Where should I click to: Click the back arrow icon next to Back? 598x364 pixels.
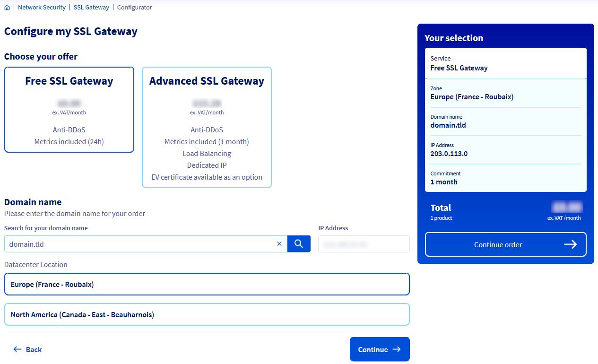pos(17,349)
